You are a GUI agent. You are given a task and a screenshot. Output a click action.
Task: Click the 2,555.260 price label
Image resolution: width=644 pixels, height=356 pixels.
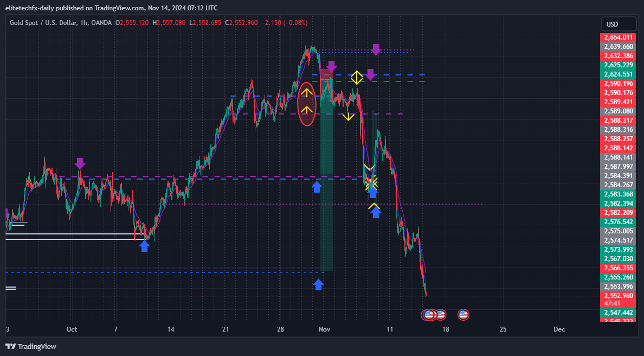click(x=618, y=277)
